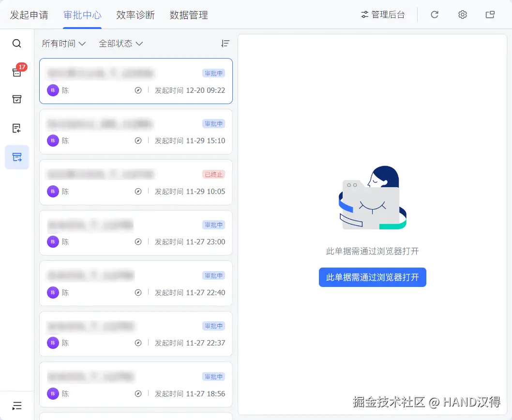The image size is (512, 420).
Task: Open settings gear icon in top bar
Action: (x=462, y=15)
